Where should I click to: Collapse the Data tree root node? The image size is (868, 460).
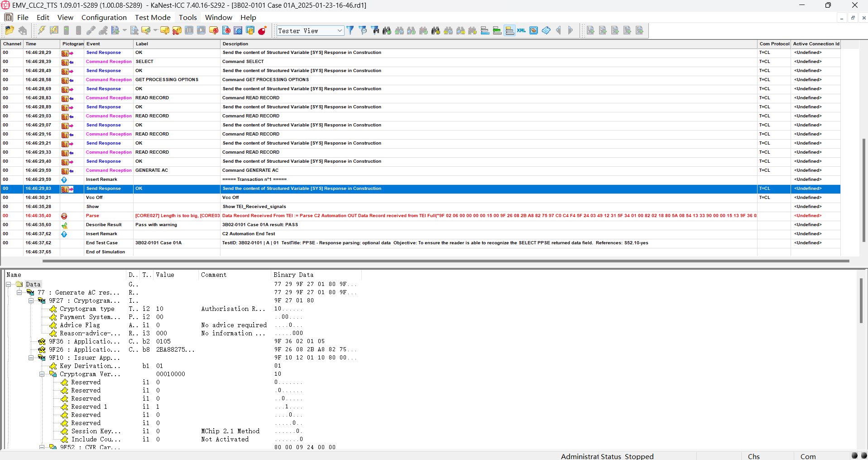(x=9, y=284)
